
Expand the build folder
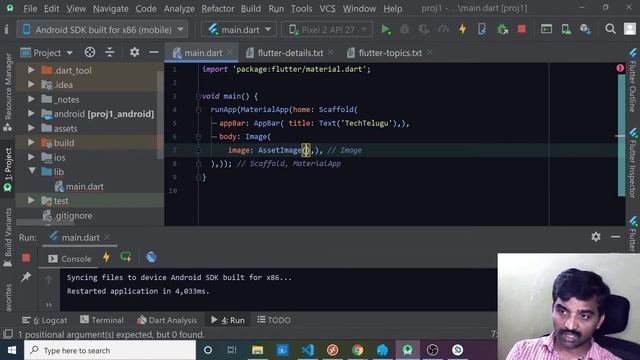(31, 142)
